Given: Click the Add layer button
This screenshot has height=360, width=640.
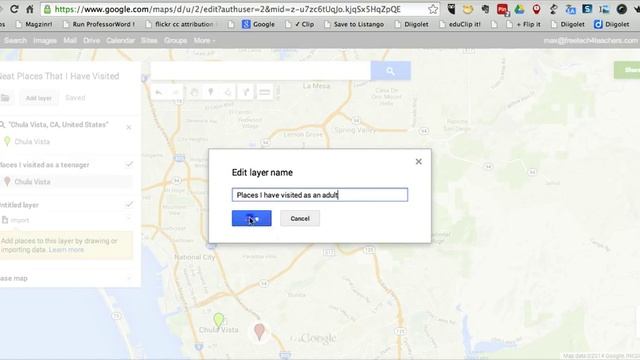Looking at the screenshot, I should [x=39, y=98].
